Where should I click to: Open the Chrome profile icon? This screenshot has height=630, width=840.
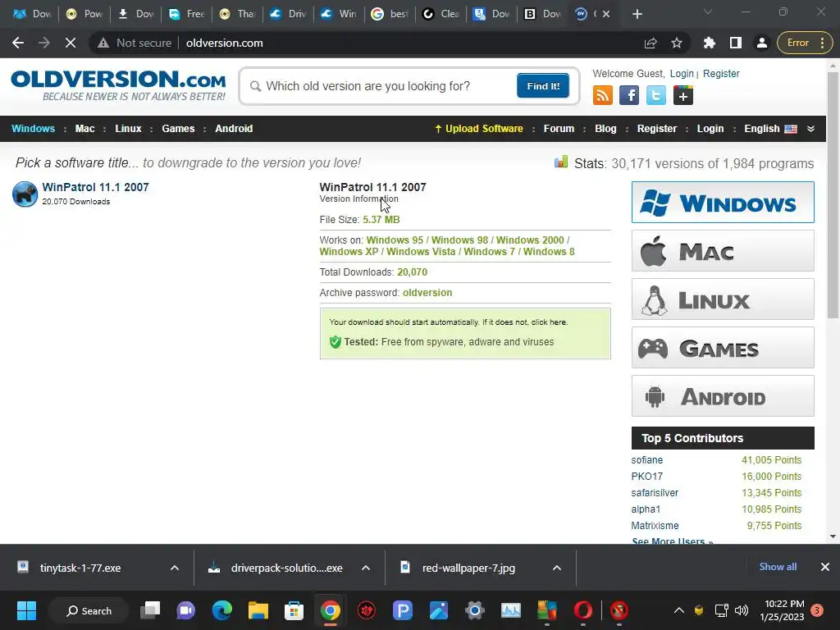[x=761, y=43]
